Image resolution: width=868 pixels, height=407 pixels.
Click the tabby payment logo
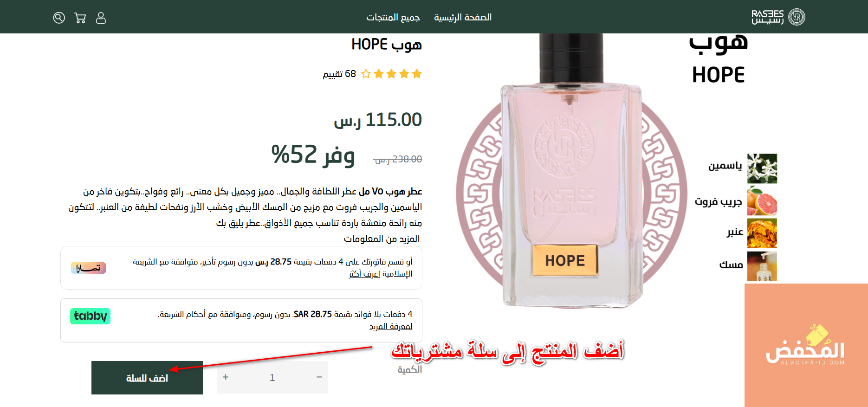pyautogui.click(x=90, y=316)
